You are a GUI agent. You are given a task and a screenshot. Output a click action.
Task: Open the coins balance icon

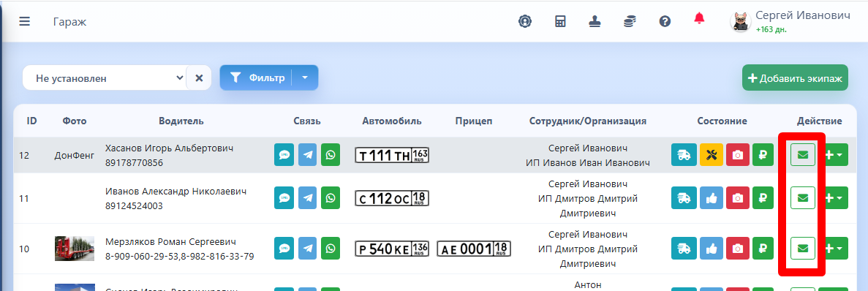click(x=630, y=22)
